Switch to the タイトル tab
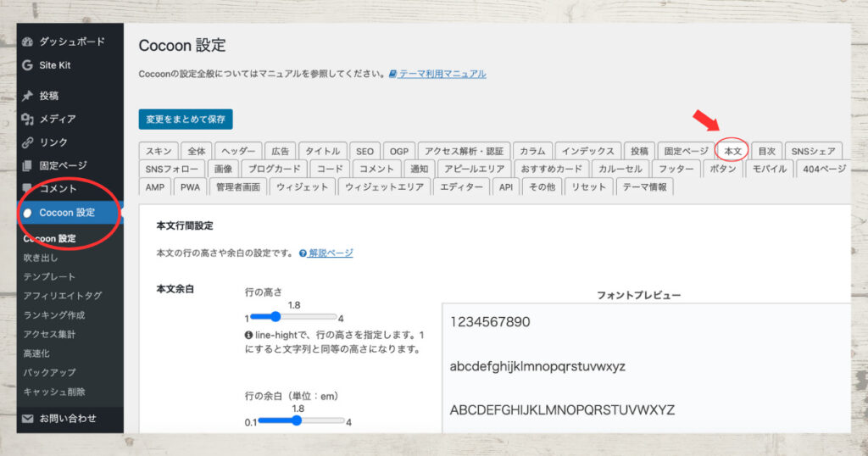Image resolution: width=868 pixels, height=456 pixels. pyautogui.click(x=323, y=151)
